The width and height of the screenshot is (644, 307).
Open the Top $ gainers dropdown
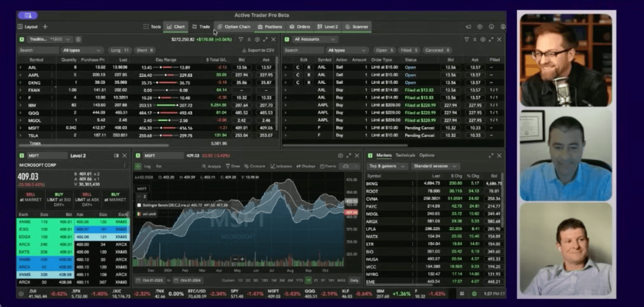click(x=387, y=166)
